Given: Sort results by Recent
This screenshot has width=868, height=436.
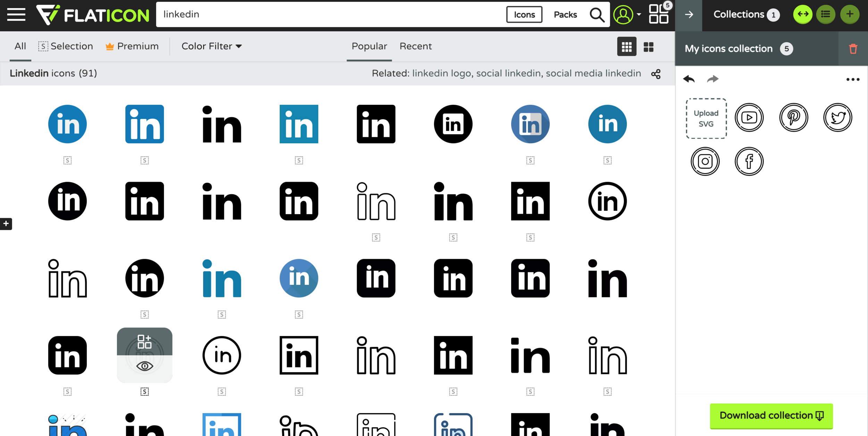Looking at the screenshot, I should click(416, 46).
